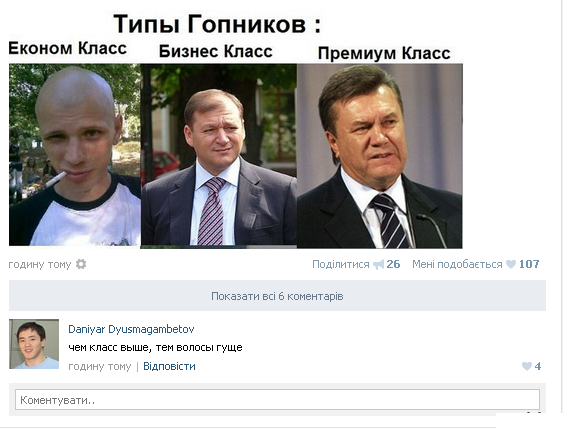The image size is (569, 429).
Task: Click the comment like count 4
Action: pos(538,366)
